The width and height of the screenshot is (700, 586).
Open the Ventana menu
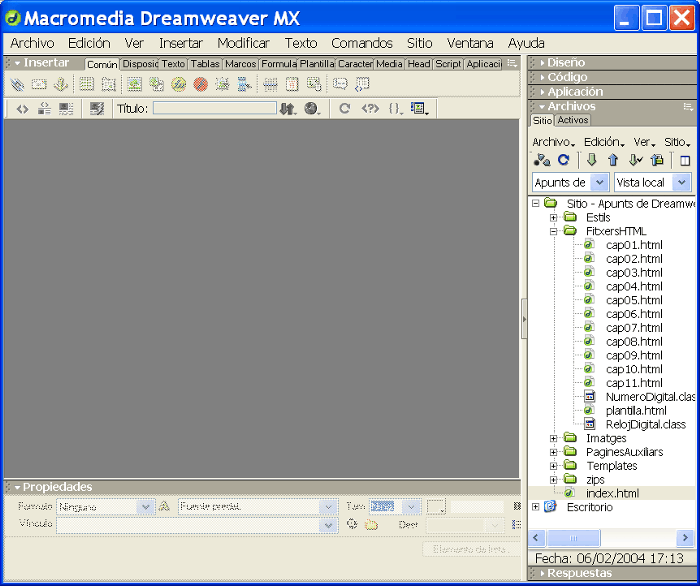470,43
